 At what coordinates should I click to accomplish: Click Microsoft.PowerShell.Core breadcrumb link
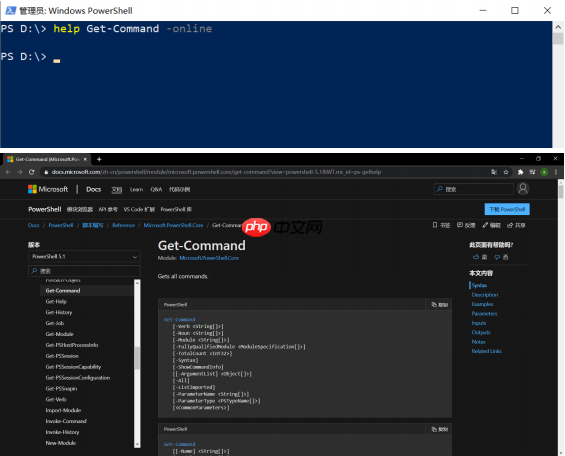click(173, 225)
